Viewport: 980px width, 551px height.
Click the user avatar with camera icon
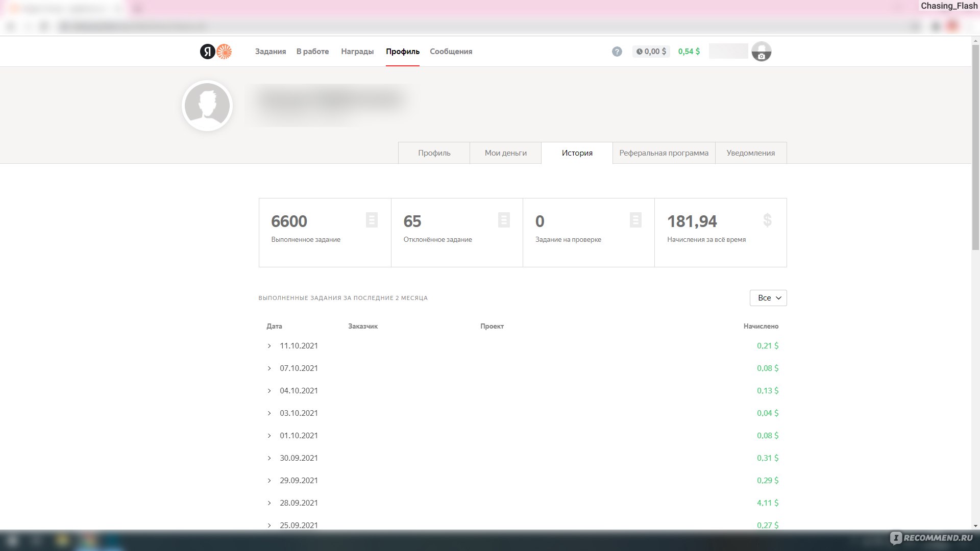(762, 52)
